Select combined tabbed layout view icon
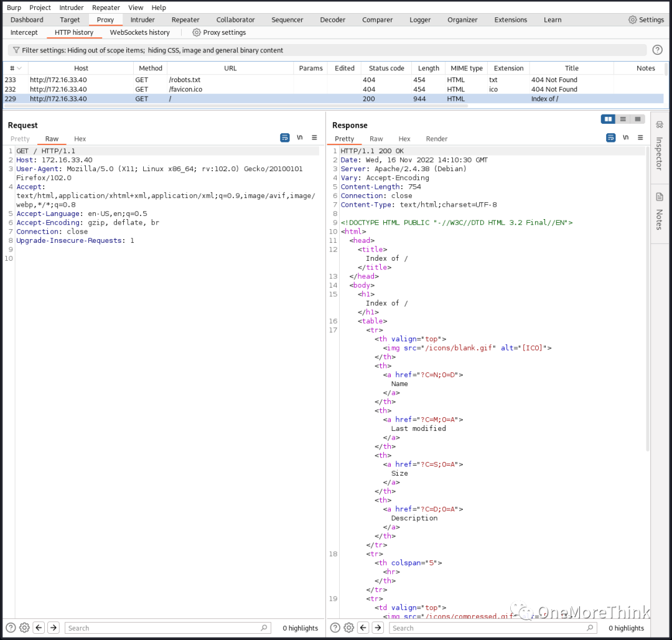This screenshot has height=640, width=672. (638, 119)
